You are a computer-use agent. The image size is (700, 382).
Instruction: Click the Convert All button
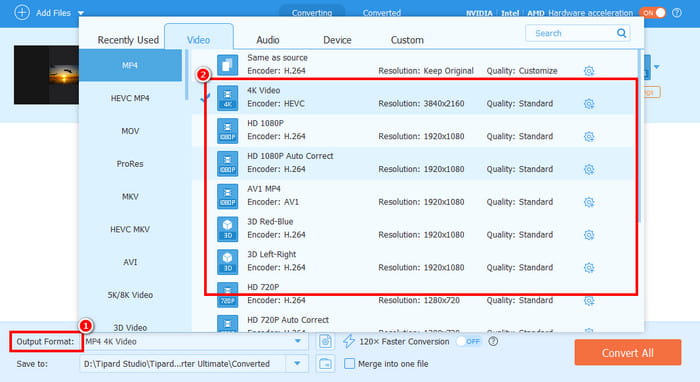[628, 353]
